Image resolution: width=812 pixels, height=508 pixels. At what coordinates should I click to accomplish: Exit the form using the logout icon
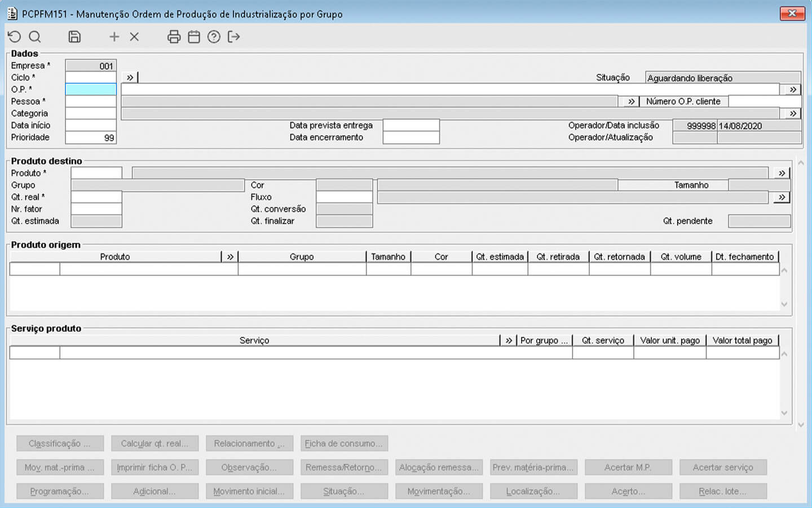[233, 37]
